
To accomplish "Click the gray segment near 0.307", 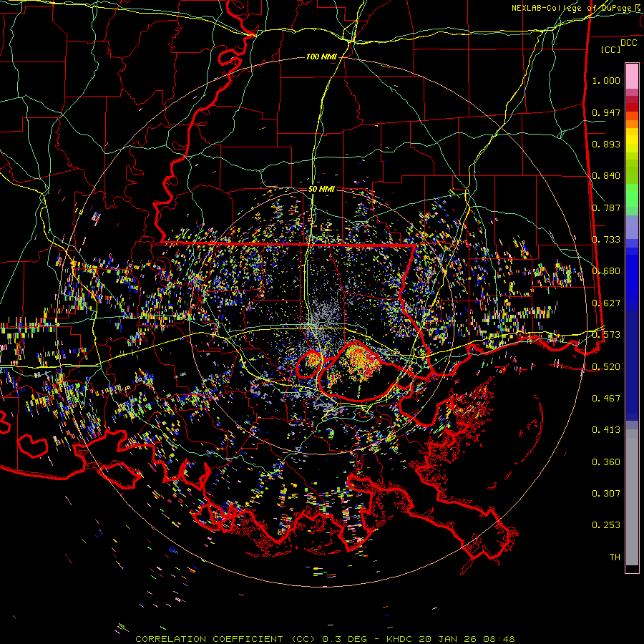I will pos(632,494).
